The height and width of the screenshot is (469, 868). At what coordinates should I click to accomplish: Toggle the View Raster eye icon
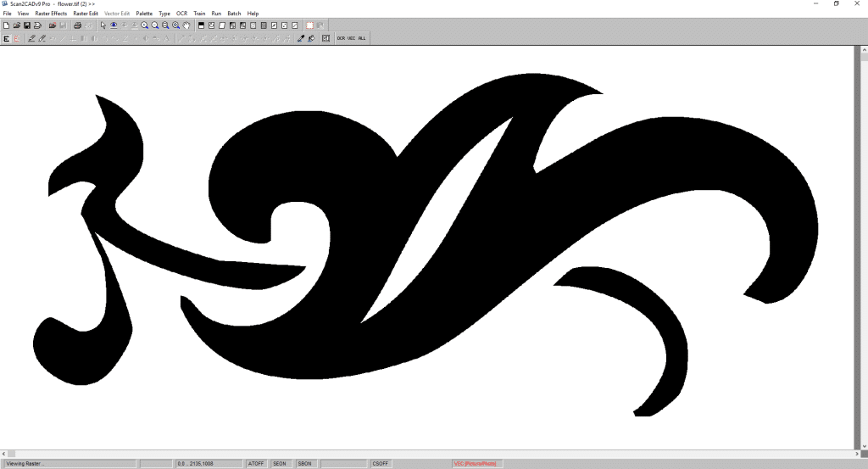[114, 25]
